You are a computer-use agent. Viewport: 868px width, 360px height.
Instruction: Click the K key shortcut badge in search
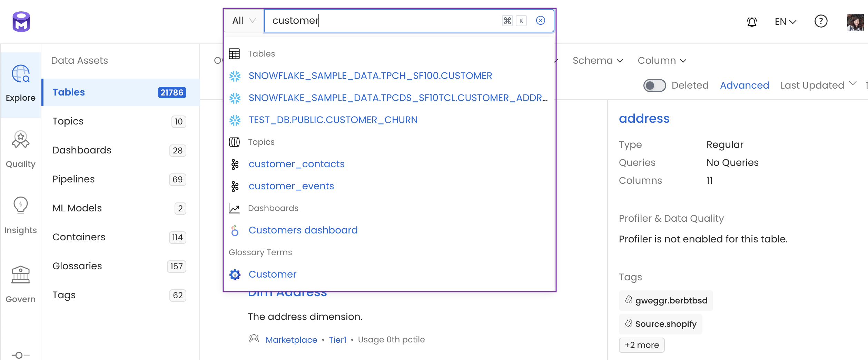click(521, 21)
